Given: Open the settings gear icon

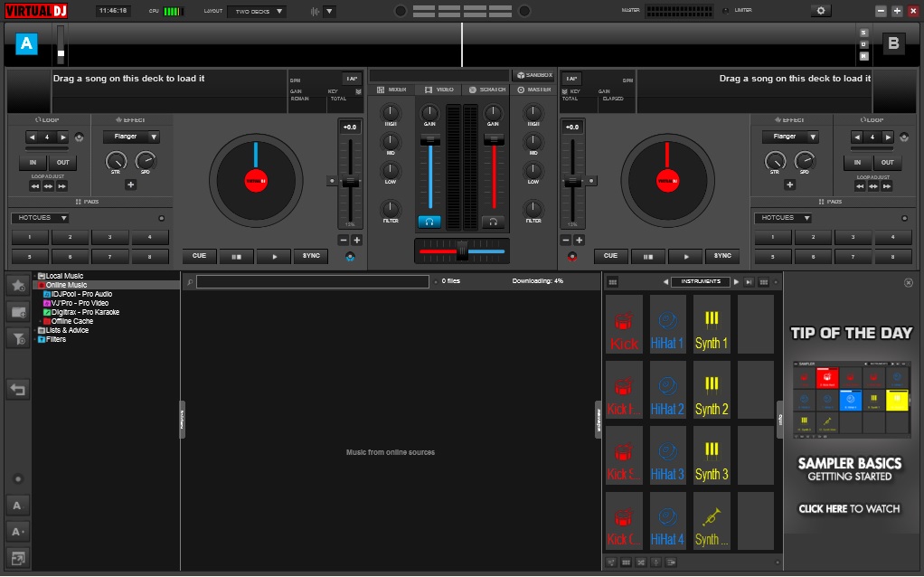Looking at the screenshot, I should (x=820, y=11).
